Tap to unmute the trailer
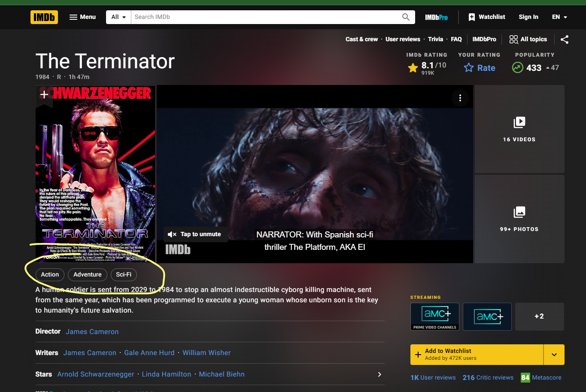 (196, 234)
